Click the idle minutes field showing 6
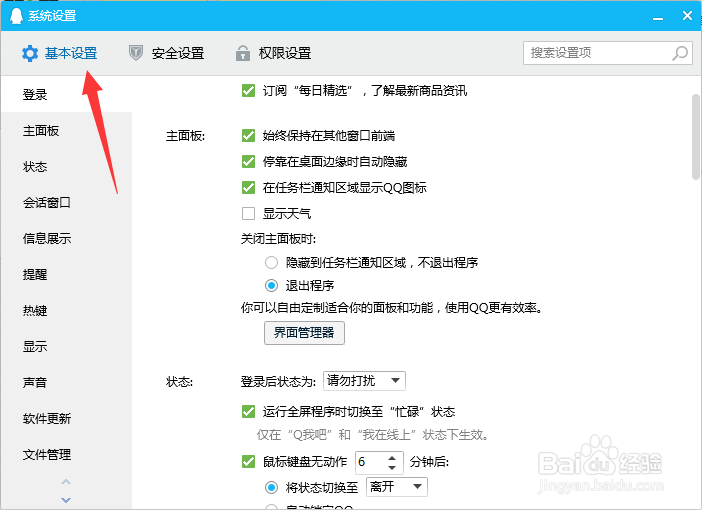This screenshot has height=510, width=702. (370, 462)
